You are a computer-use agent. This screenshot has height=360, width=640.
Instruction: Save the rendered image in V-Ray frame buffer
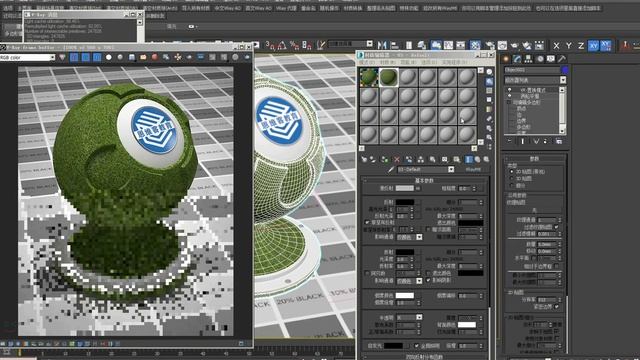tap(131, 58)
